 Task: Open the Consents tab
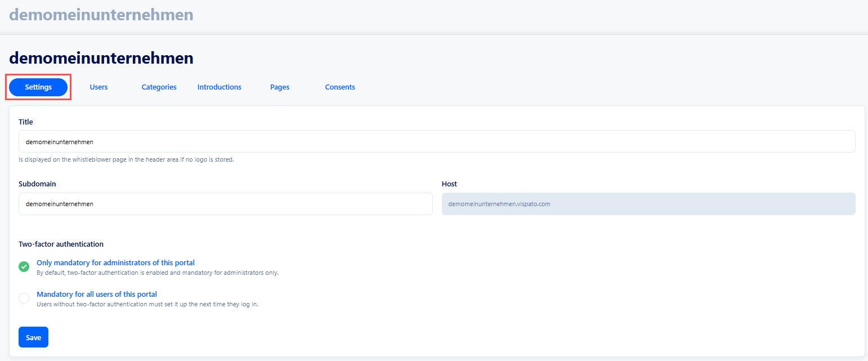(x=340, y=87)
